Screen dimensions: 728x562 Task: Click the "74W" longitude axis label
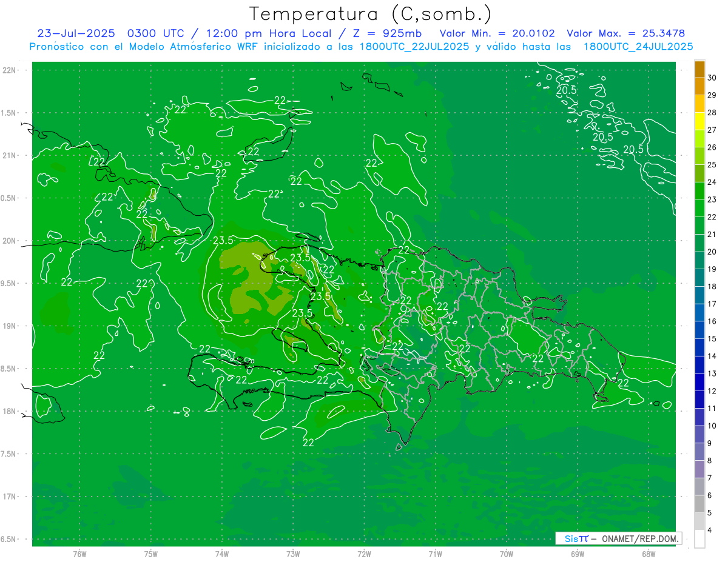tap(222, 554)
